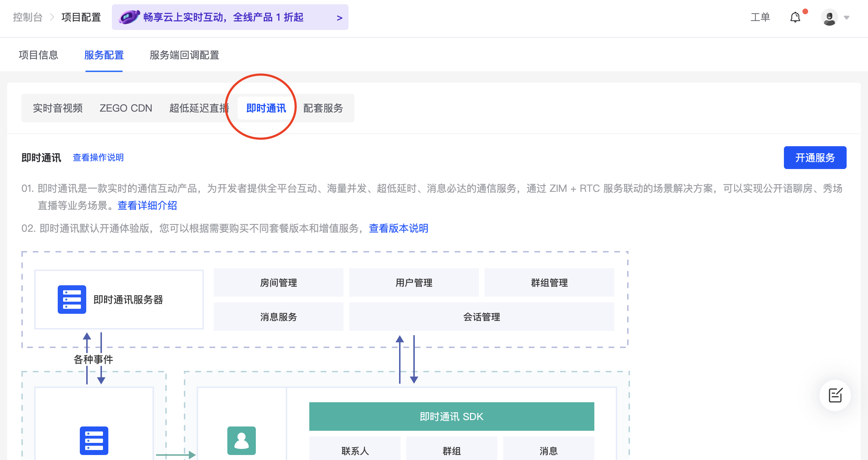868x460 pixels.
Task: Go to 控制台 breadcrumb
Action: click(27, 17)
